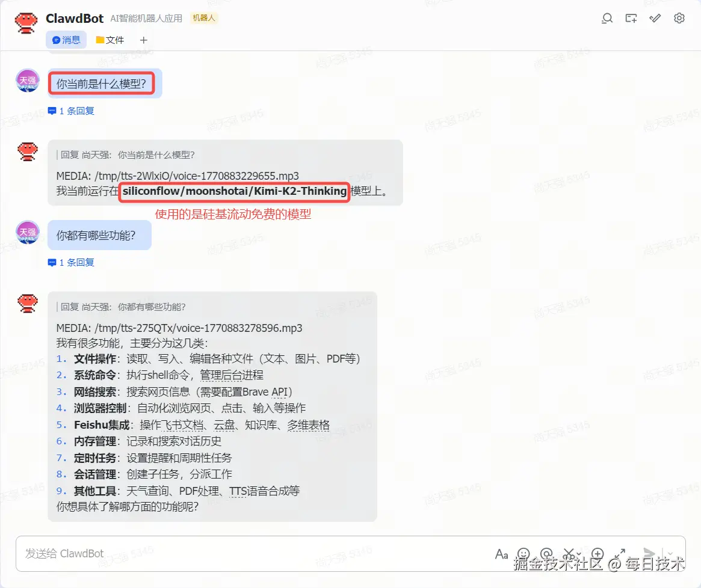The width and height of the screenshot is (701, 588).
Task: Click the ClawdBot title name
Action: (75, 18)
